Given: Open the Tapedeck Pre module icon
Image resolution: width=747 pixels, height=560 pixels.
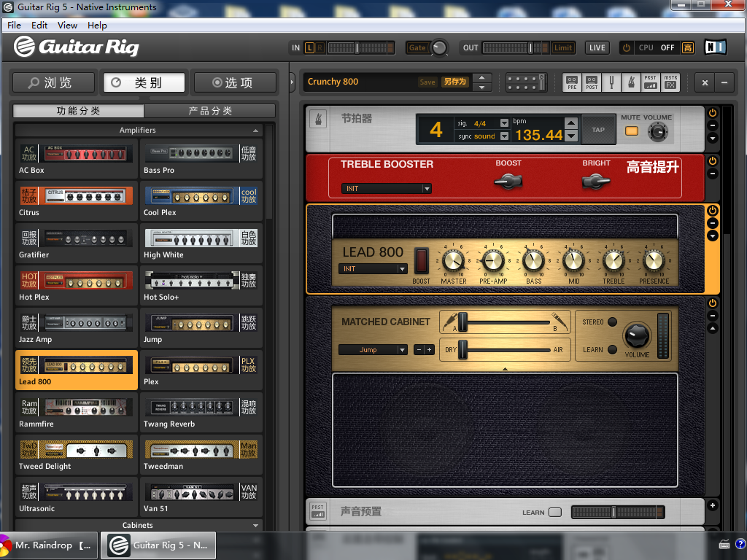Looking at the screenshot, I should tap(572, 82).
